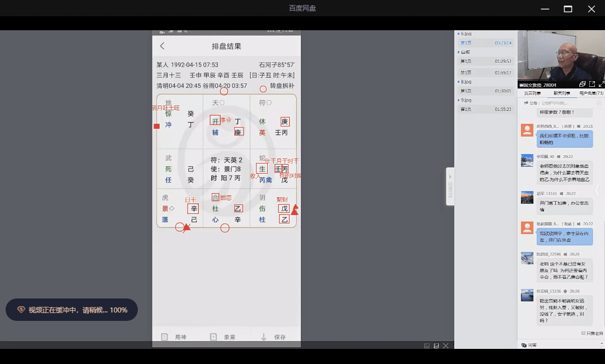The width and height of the screenshot is (605, 364).
Task: Expand the announcement bar dropdown arrow
Action: pos(598,104)
